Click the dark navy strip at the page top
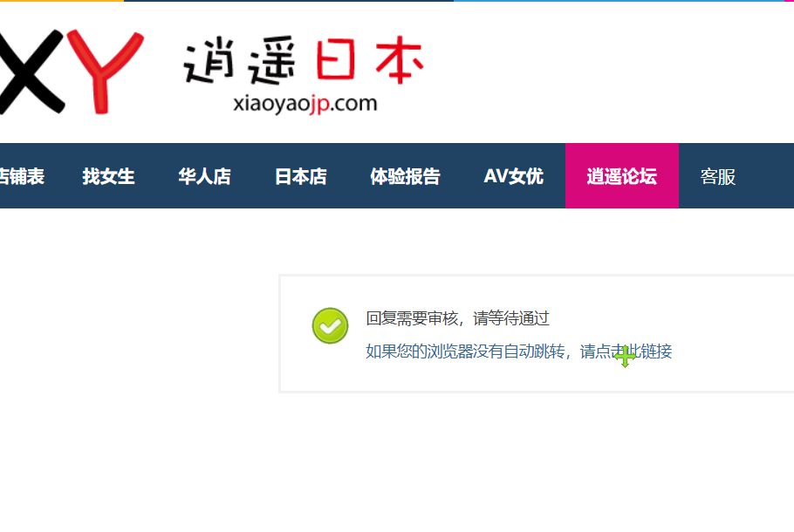 288,1
